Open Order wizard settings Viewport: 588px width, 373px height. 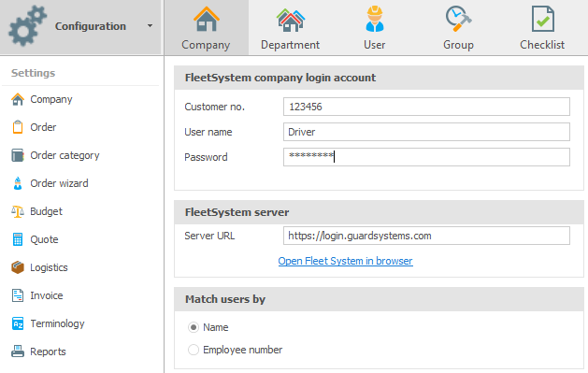59,183
